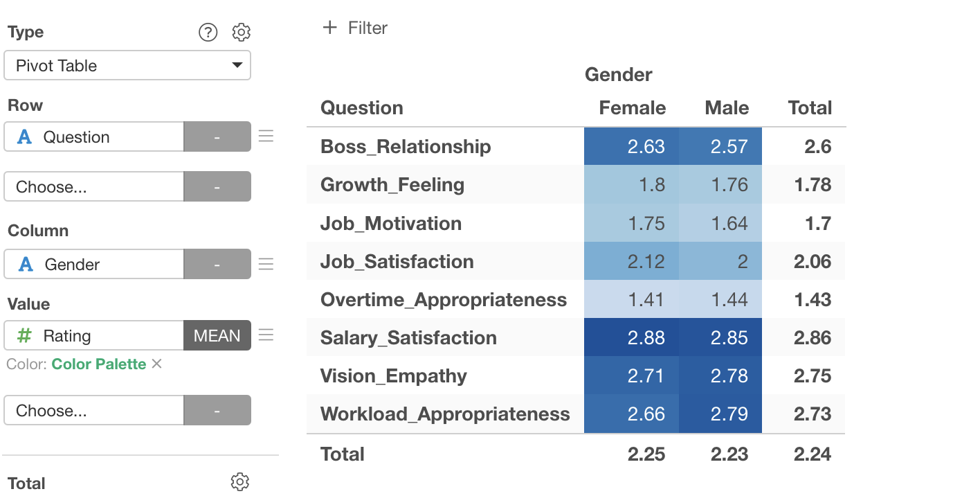Click the Female column header
The image size is (980, 496).
coord(632,108)
